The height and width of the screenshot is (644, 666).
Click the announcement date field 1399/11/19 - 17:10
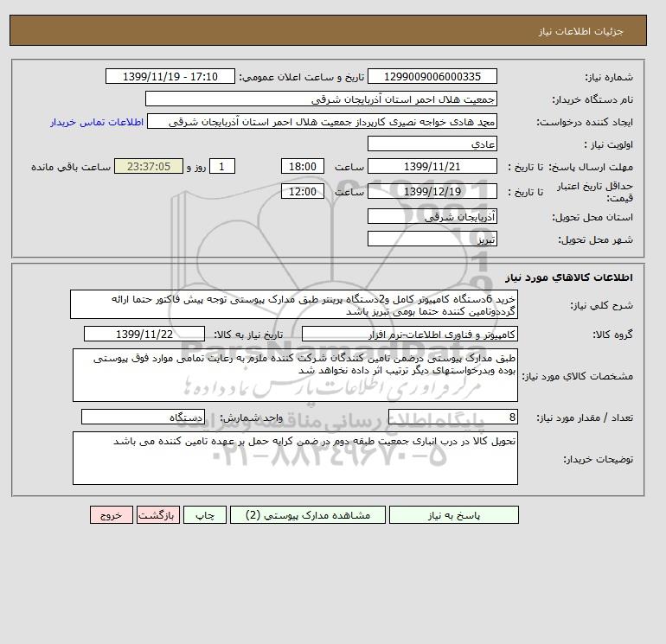170,76
